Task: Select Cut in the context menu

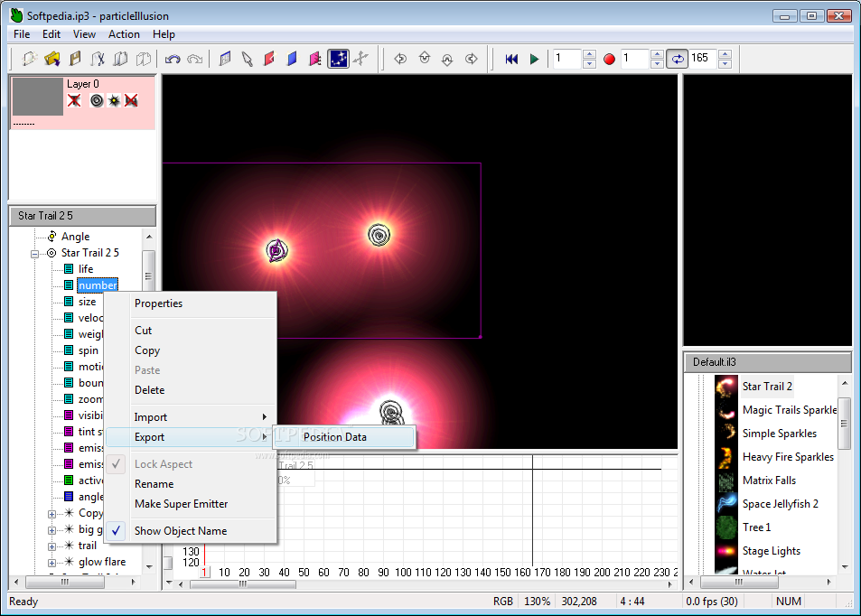Action: click(191, 330)
